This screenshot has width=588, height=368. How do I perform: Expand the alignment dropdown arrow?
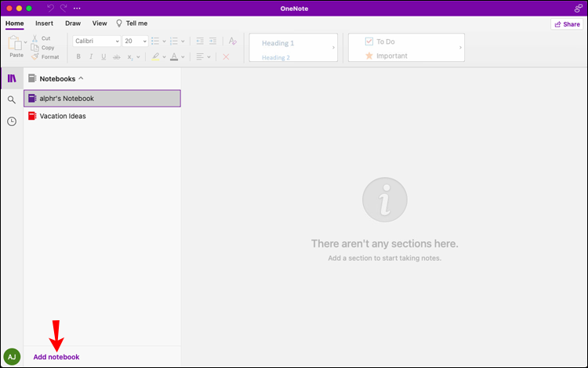209,57
